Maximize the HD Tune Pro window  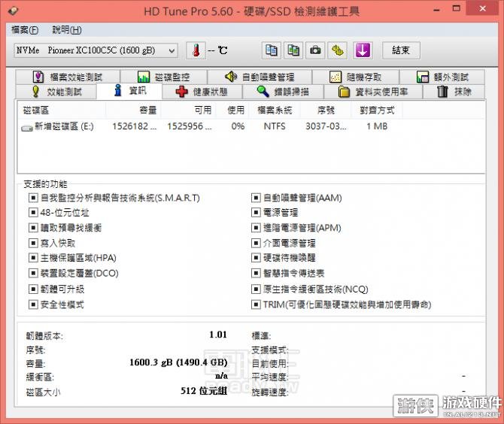457,9
